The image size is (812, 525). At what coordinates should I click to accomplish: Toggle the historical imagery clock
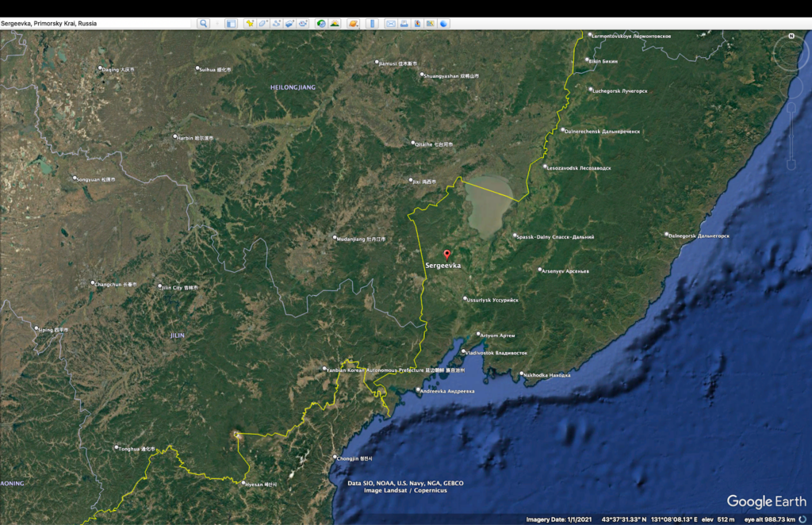point(321,24)
